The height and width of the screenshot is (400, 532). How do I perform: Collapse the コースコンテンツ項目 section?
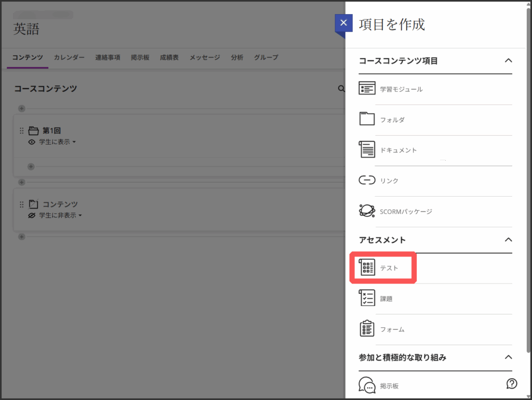tap(509, 61)
